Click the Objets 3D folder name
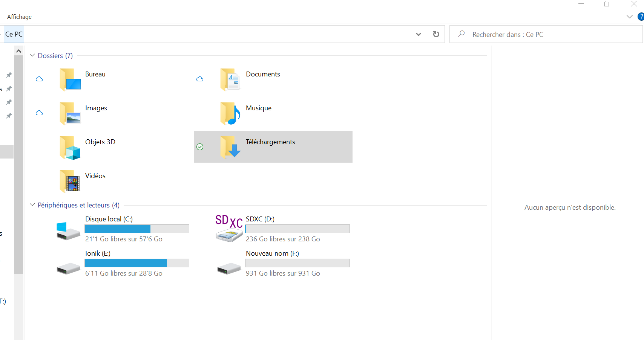 pos(100,142)
